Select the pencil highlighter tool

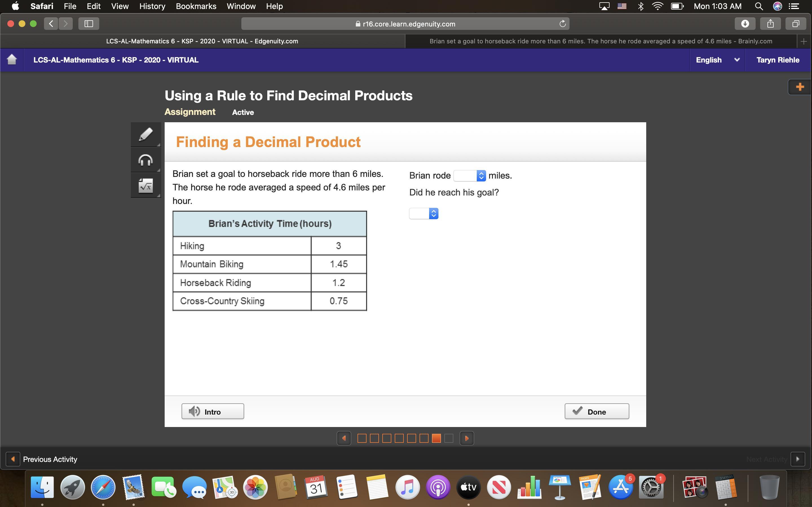tap(145, 134)
